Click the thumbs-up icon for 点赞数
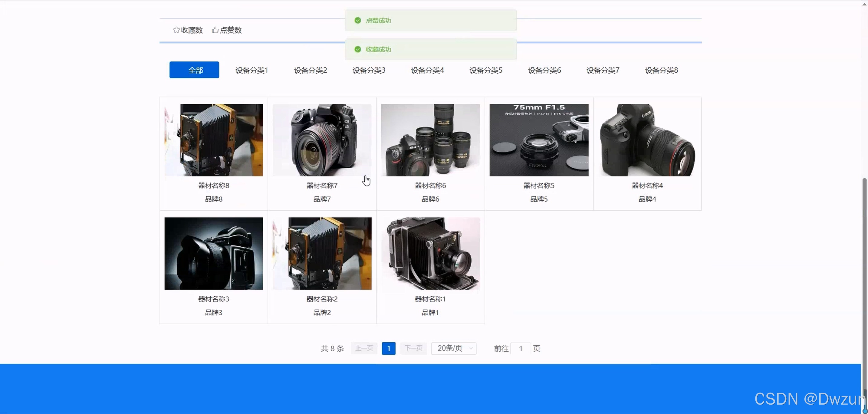 [x=215, y=30]
